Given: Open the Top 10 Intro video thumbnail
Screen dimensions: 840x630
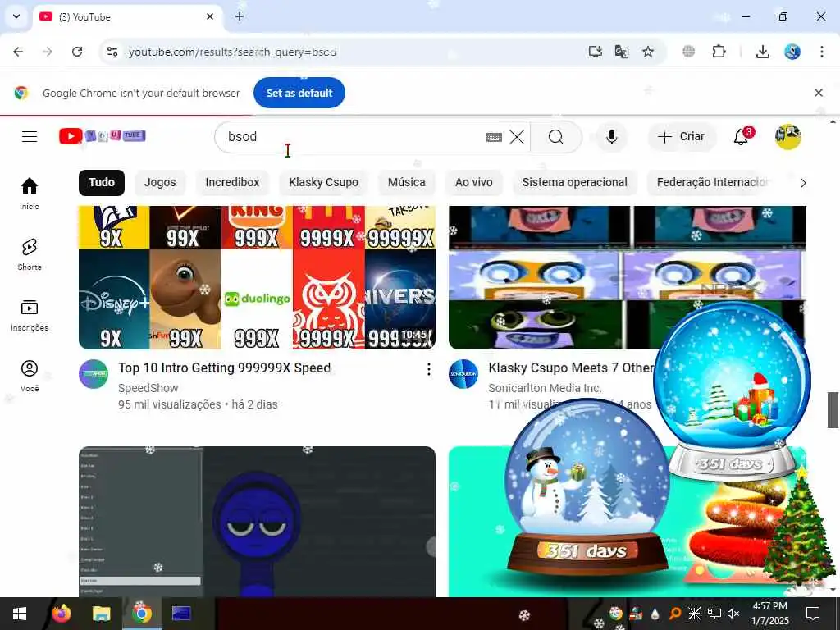Looking at the screenshot, I should (x=257, y=277).
